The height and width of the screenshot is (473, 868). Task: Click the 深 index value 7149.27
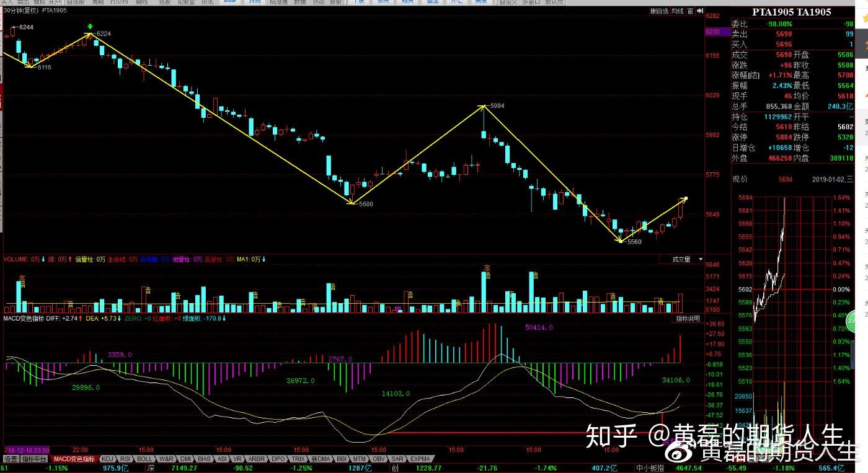click(x=184, y=468)
